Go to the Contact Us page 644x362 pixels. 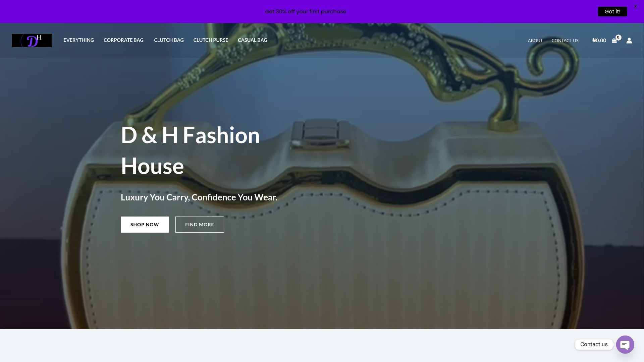click(565, 41)
